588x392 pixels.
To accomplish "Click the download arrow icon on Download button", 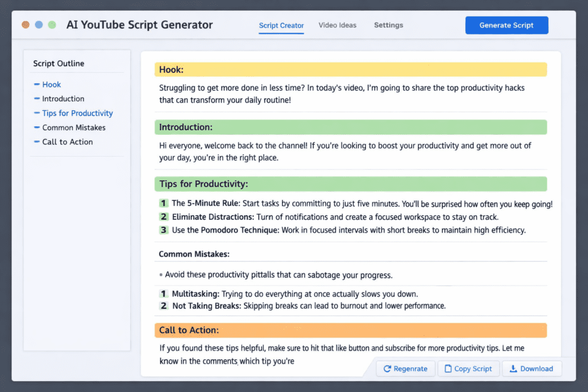I will (x=514, y=368).
